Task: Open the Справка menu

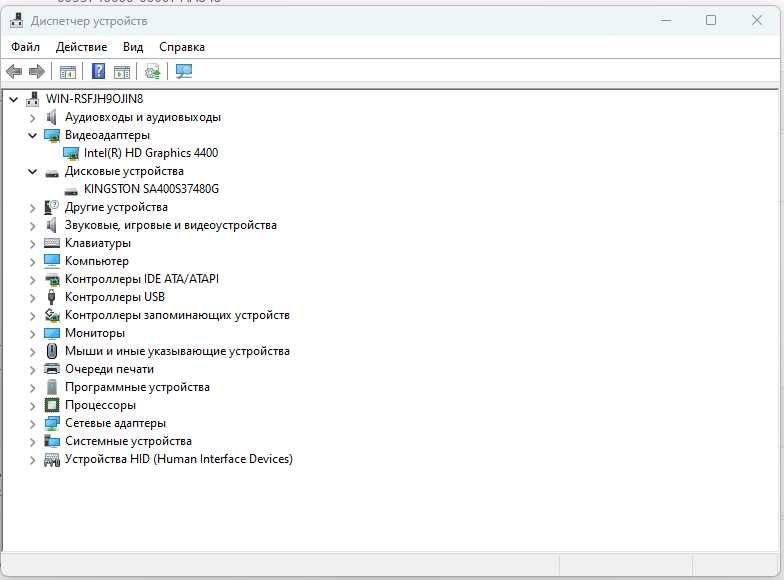Action: click(x=182, y=47)
